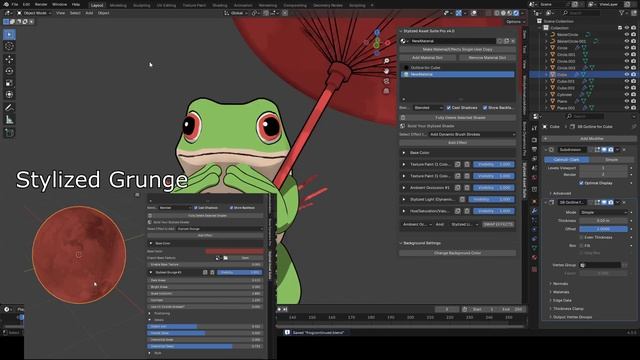The image size is (640, 360).
Task: Toggle Cast Shadows checkbox in asset suite panel
Action: [449, 108]
